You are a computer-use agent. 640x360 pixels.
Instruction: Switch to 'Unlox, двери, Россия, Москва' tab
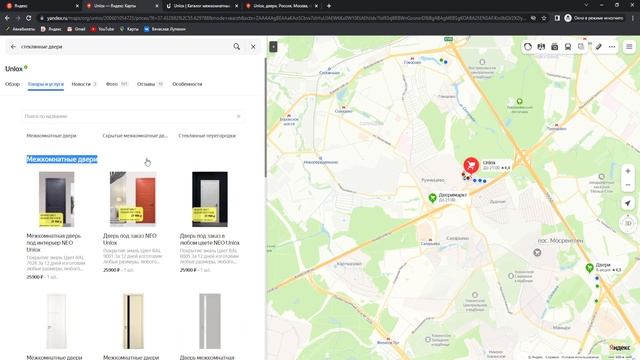click(282, 6)
